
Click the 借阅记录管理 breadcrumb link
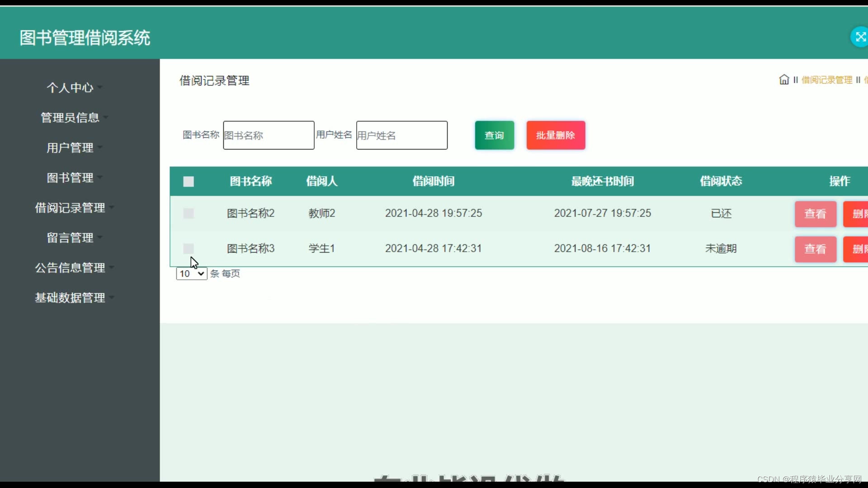click(826, 80)
